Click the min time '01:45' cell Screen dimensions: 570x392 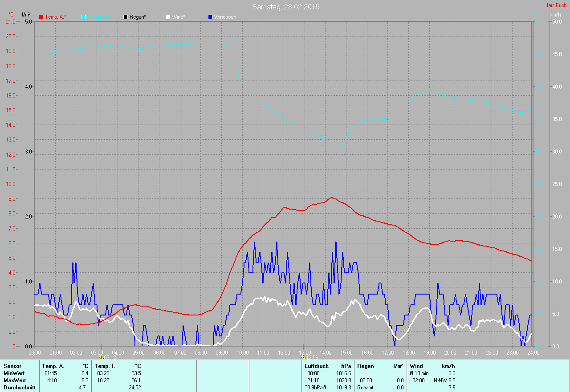pyautogui.click(x=51, y=373)
